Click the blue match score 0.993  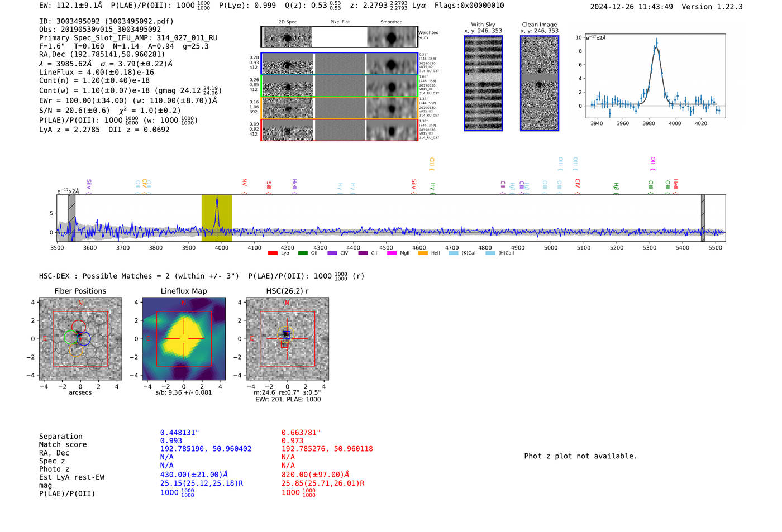point(171,441)
